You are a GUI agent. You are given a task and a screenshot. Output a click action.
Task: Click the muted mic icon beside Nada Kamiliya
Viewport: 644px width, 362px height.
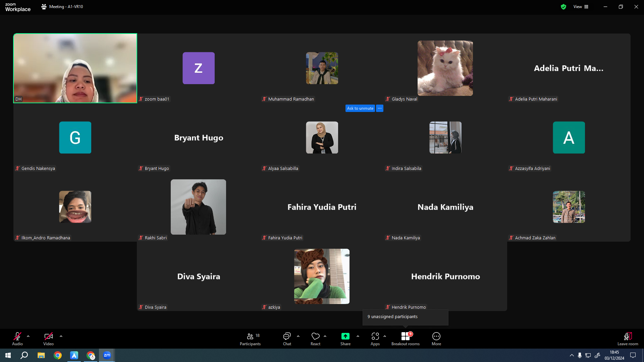pyautogui.click(x=388, y=238)
